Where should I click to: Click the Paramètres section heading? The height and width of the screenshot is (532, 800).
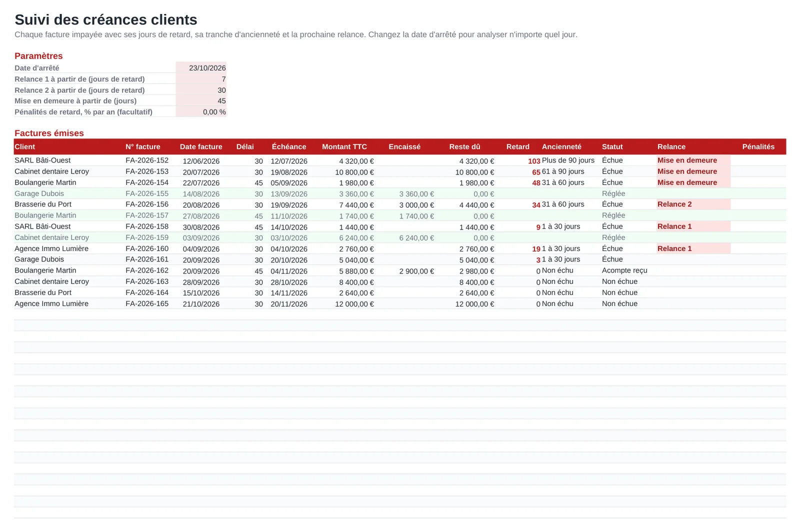click(x=38, y=56)
